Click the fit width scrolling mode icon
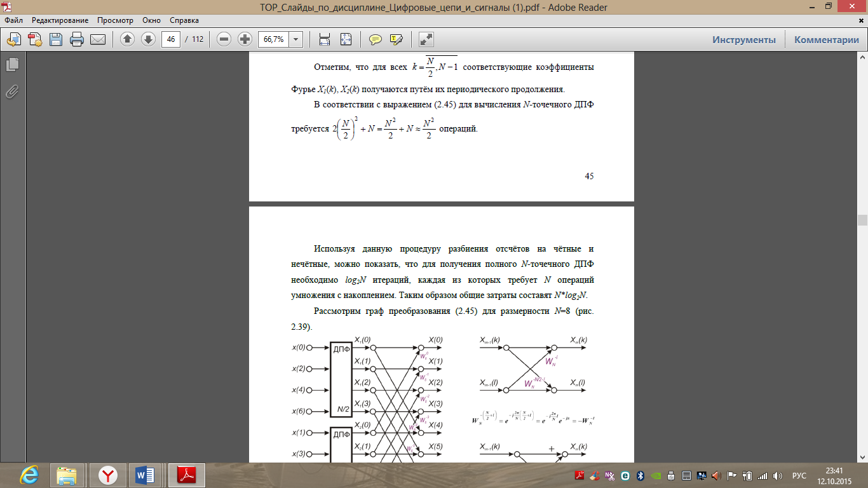The height and width of the screenshot is (488, 868). (x=325, y=39)
